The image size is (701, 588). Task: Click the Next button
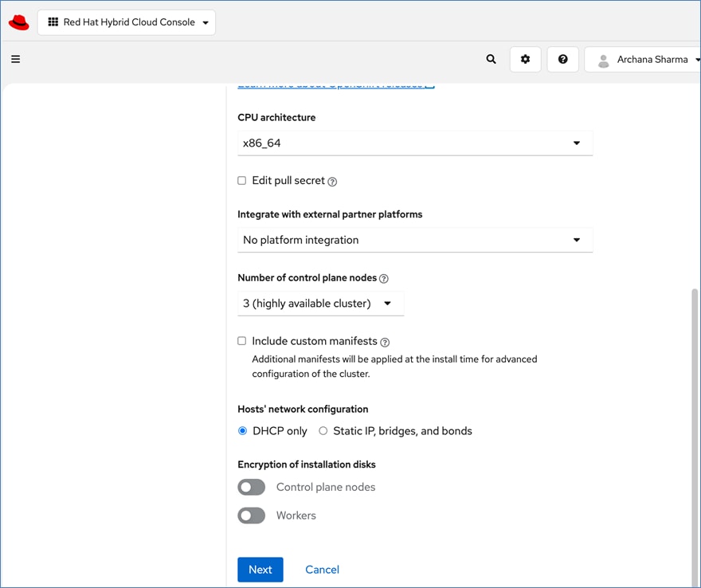click(260, 569)
